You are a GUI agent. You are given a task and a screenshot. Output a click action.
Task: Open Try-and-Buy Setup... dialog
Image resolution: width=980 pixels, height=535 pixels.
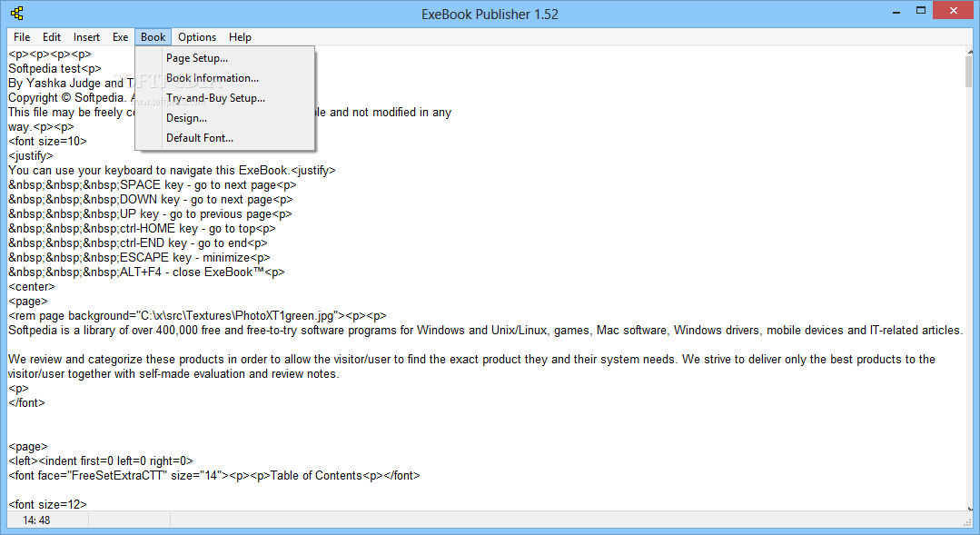point(224,98)
